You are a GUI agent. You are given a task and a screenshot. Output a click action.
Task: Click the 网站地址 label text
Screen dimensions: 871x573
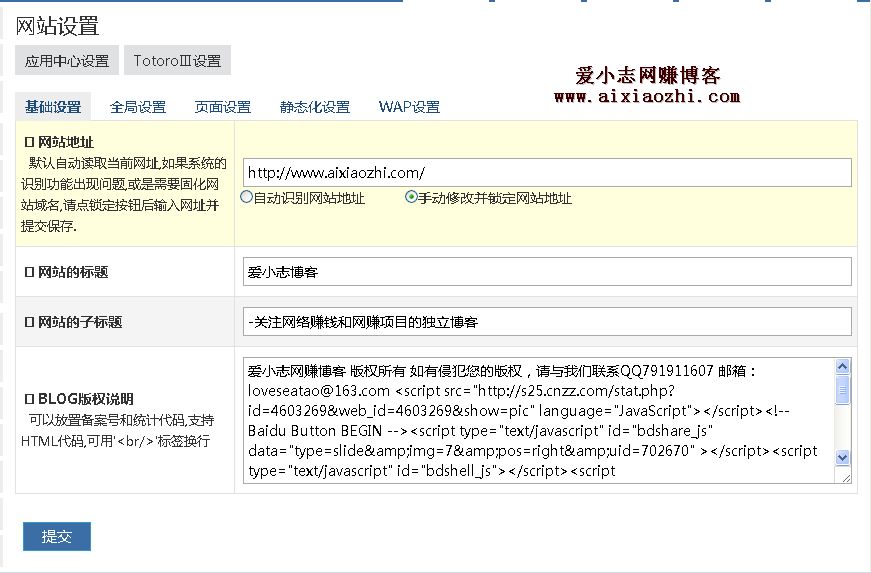[66, 142]
